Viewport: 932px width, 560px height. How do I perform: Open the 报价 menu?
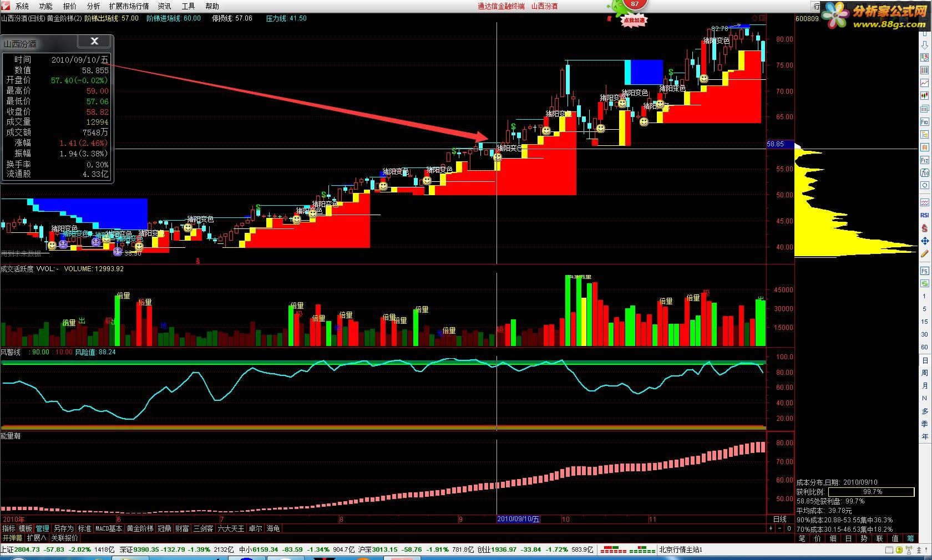70,6
